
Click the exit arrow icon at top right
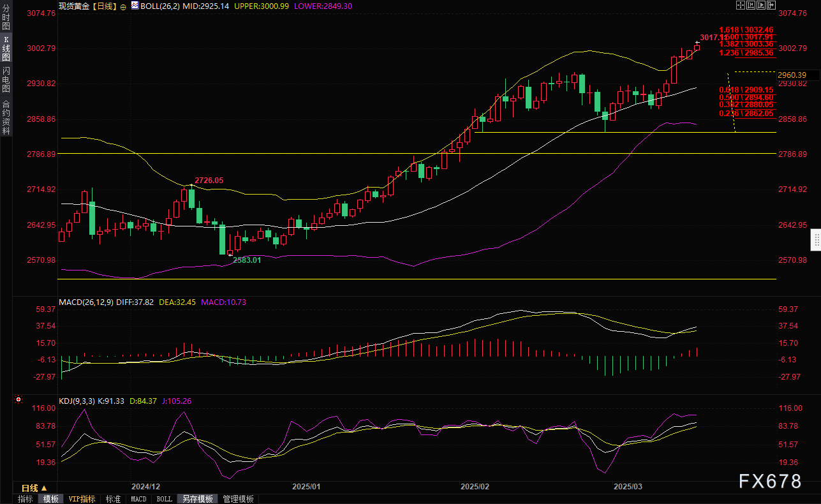click(x=773, y=6)
